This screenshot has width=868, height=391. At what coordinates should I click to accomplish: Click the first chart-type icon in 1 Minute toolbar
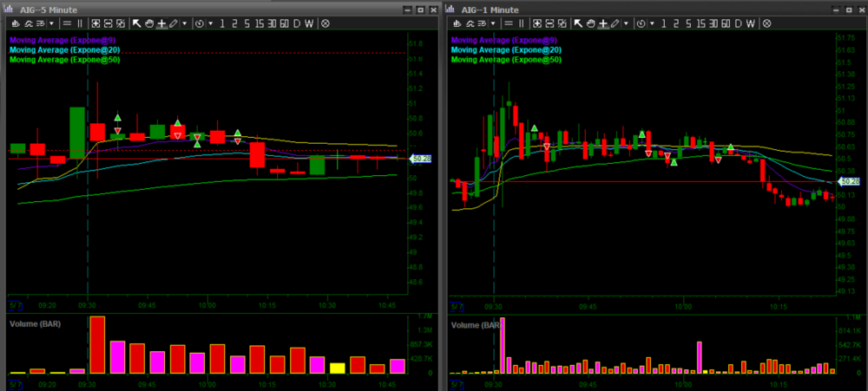(x=456, y=23)
